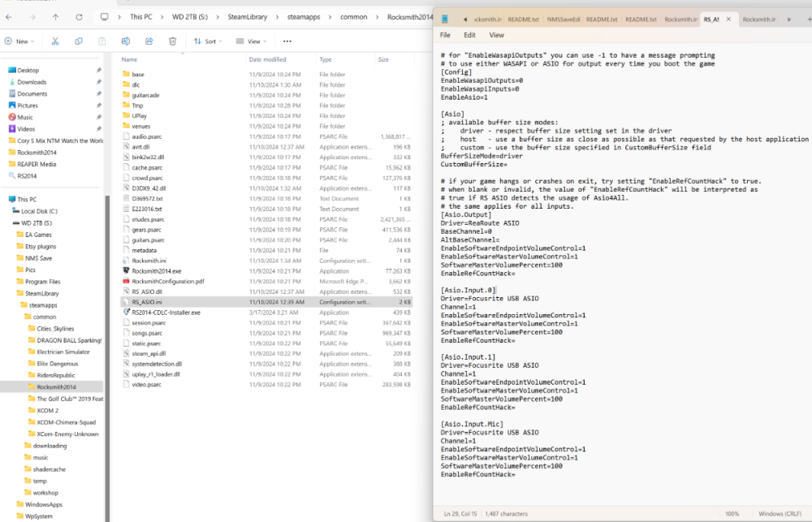
Task: Click the Cut scissors icon in Explorer toolbar
Action: (55, 41)
